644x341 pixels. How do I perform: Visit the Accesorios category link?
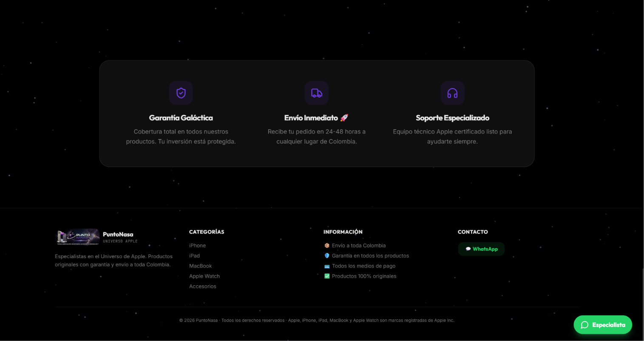203,286
